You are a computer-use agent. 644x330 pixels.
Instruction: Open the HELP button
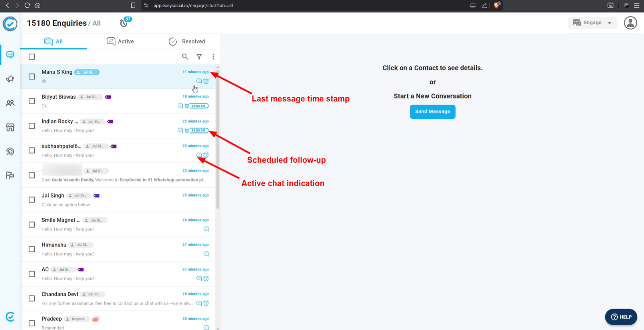[x=621, y=317]
